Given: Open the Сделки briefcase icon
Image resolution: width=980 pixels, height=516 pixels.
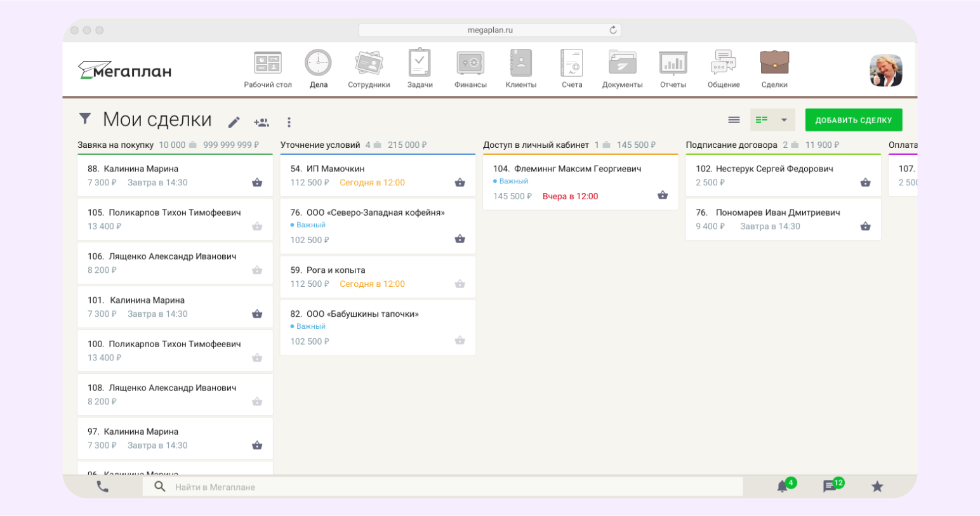Looking at the screenshot, I should pos(774,63).
